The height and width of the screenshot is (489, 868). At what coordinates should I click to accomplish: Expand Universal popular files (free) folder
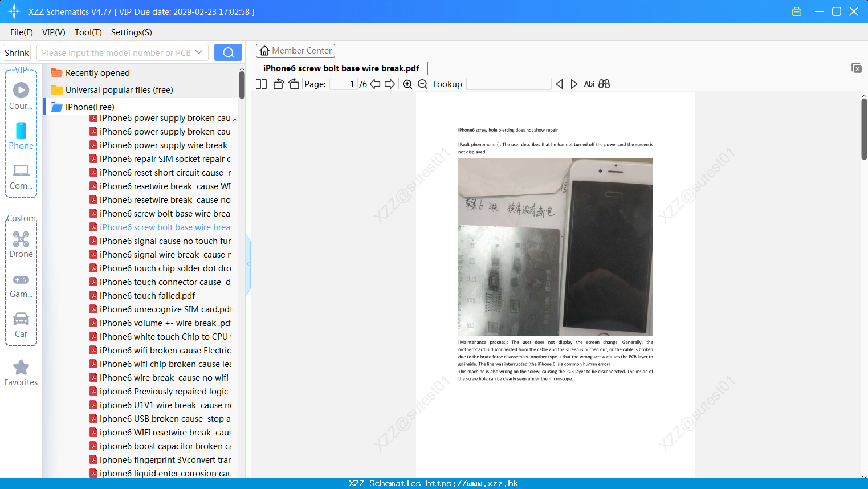pos(119,90)
